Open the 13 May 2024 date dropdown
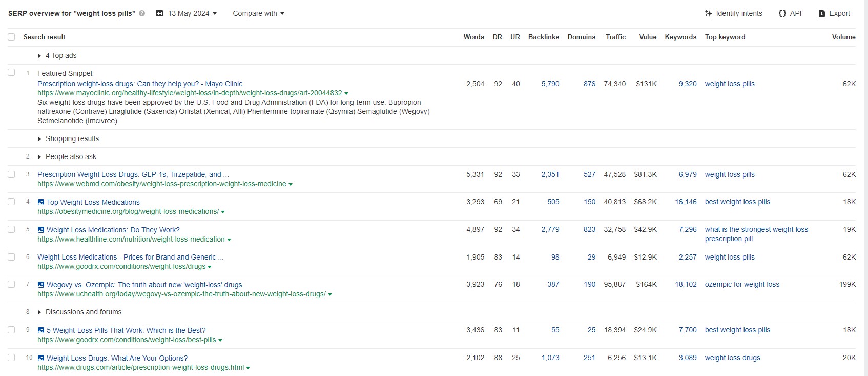This screenshot has height=376, width=868. tap(192, 13)
